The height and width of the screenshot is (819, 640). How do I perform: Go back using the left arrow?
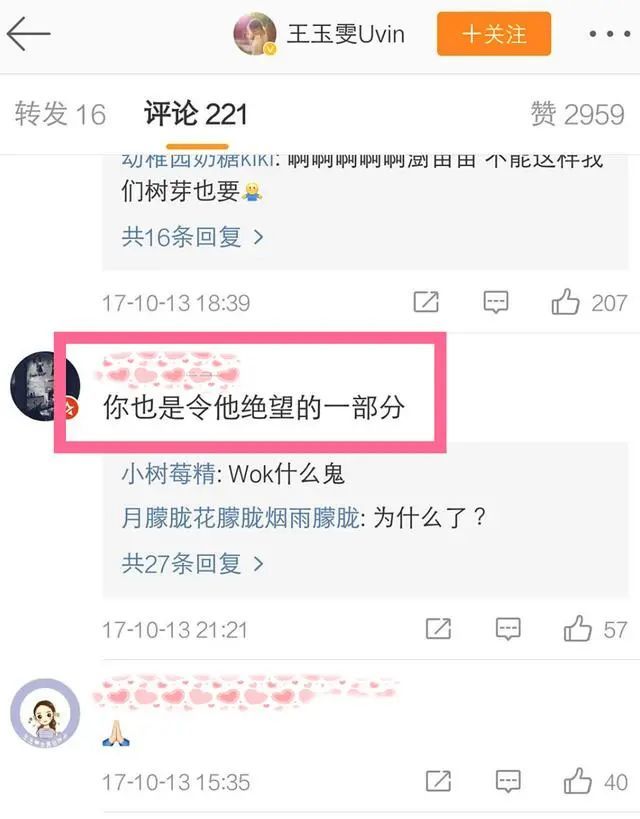tap(28, 34)
